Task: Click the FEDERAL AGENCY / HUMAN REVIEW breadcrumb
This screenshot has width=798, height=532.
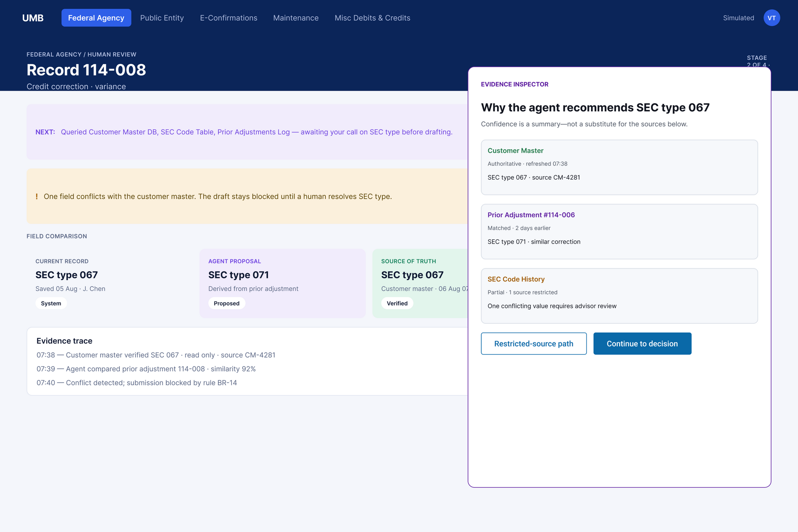Action: click(x=81, y=54)
